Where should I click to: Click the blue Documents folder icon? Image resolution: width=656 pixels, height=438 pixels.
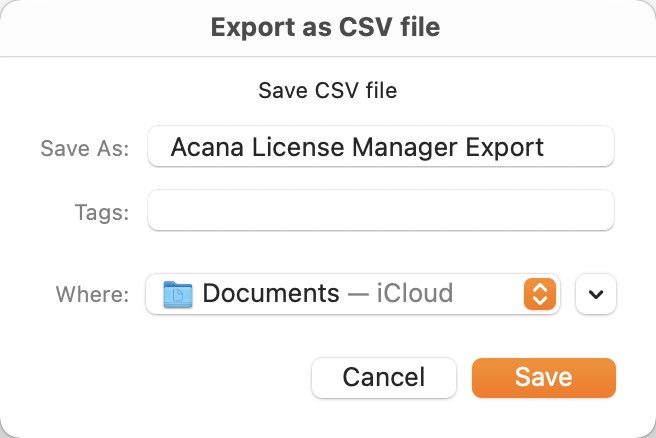point(178,294)
